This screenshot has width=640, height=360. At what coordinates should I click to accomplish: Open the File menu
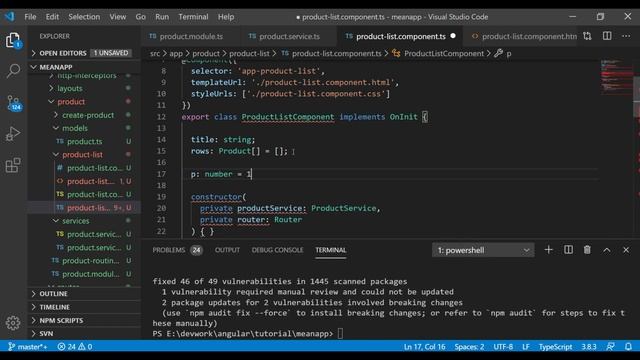pyautogui.click(x=30, y=17)
